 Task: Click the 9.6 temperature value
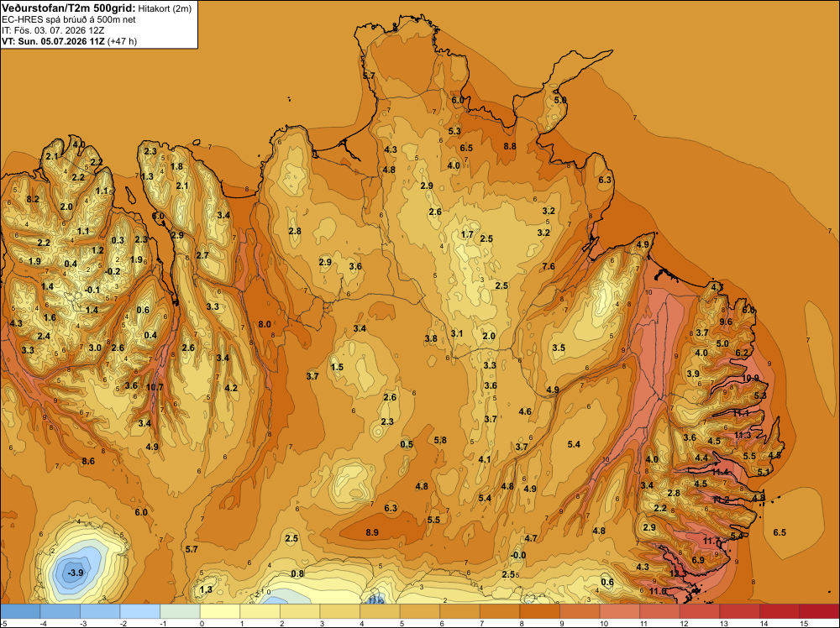(x=726, y=322)
